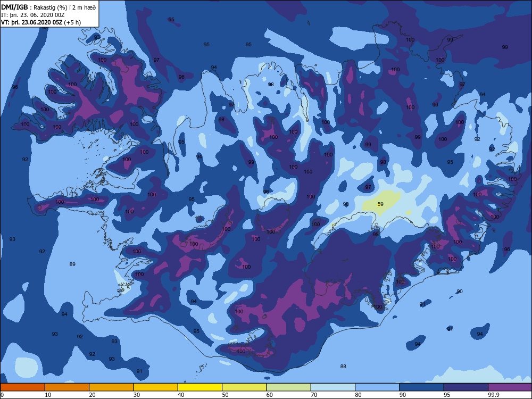
Task: Select the '70' legend scale label
Action: point(314,395)
